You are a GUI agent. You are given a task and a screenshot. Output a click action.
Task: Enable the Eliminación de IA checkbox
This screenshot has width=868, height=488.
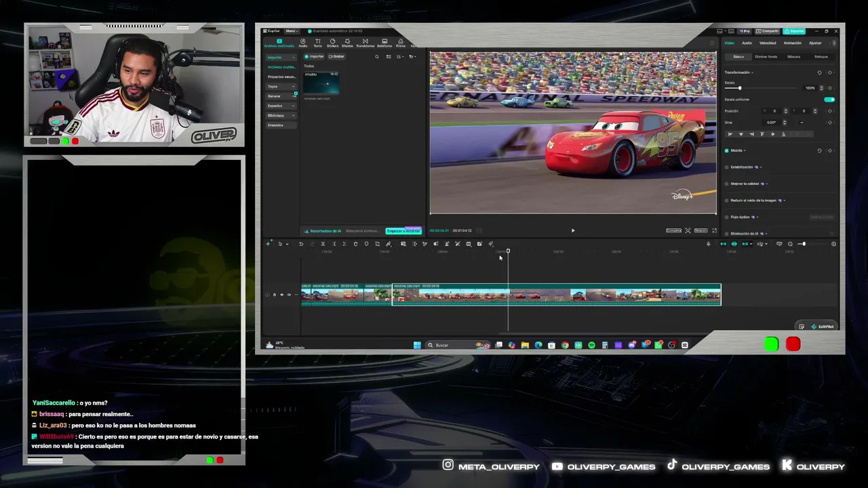(x=727, y=234)
